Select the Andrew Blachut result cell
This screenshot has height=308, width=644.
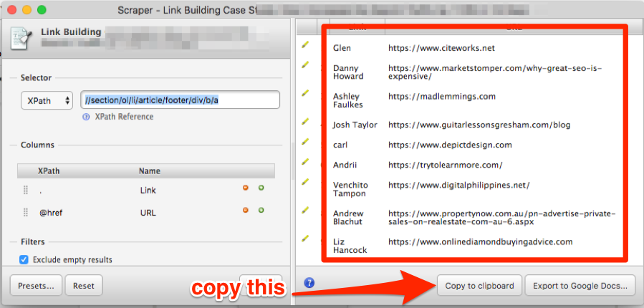348,218
